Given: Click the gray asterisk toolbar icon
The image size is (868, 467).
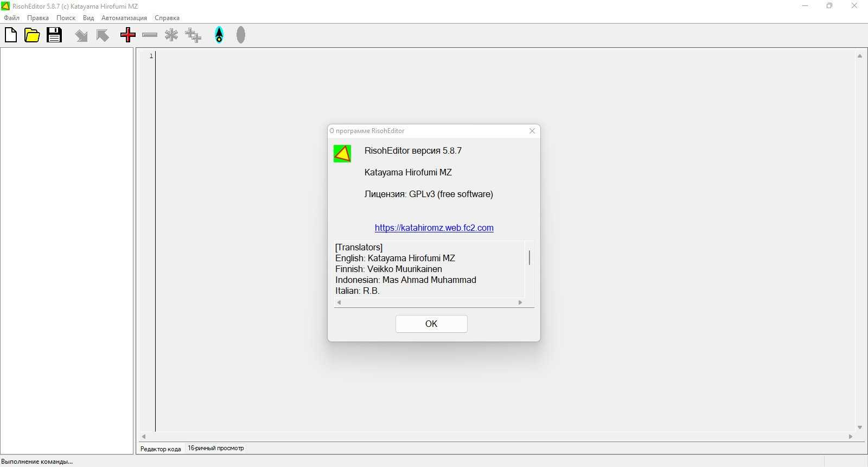Looking at the screenshot, I should coord(171,35).
